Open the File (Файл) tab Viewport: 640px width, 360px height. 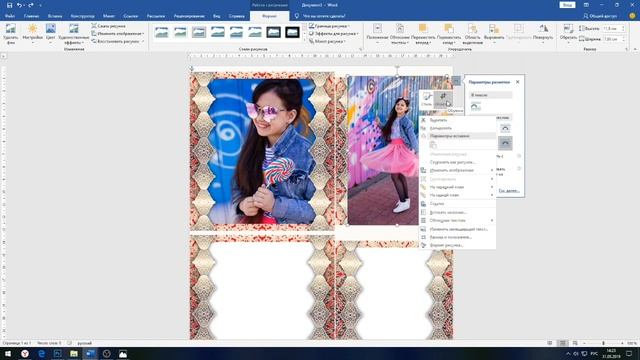point(10,16)
